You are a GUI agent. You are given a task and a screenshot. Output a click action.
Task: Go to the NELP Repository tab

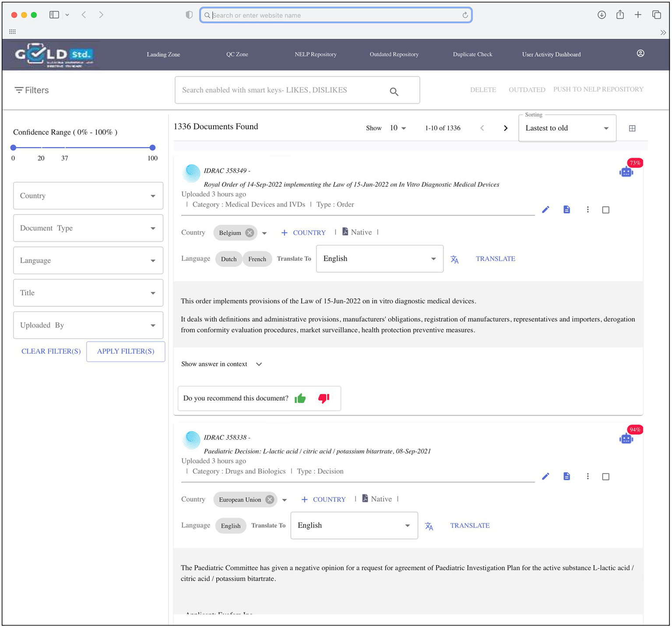pyautogui.click(x=315, y=54)
